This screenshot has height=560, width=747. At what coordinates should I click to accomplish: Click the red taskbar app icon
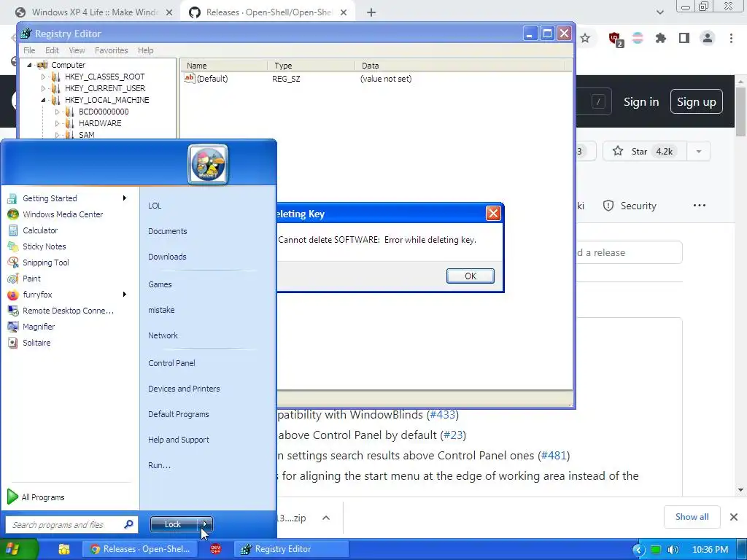(x=216, y=549)
